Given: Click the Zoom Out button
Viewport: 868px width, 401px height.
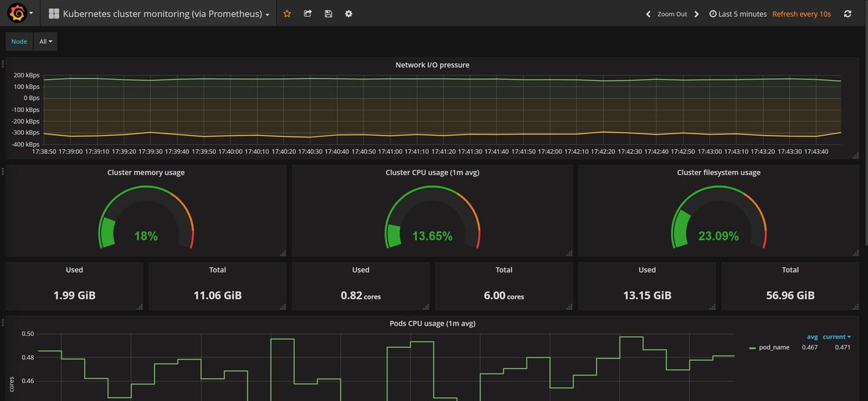Looking at the screenshot, I should [672, 14].
